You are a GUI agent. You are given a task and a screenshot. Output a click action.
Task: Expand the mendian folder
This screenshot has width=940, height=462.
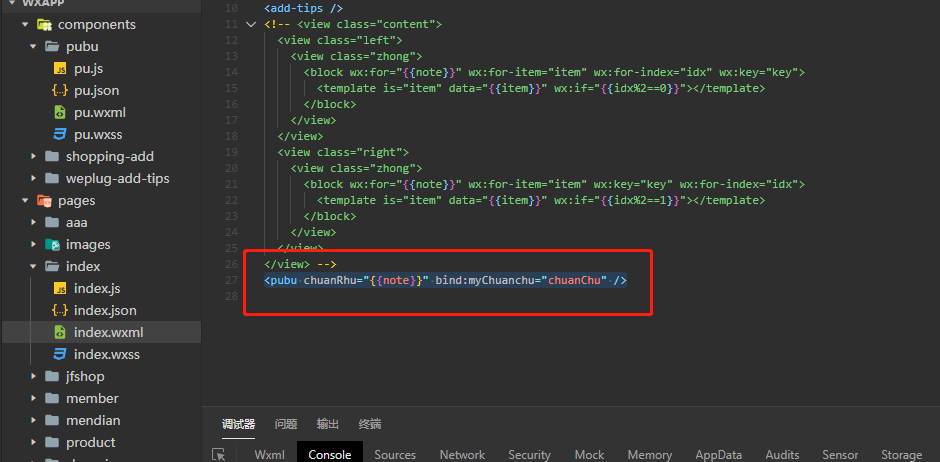[34, 420]
